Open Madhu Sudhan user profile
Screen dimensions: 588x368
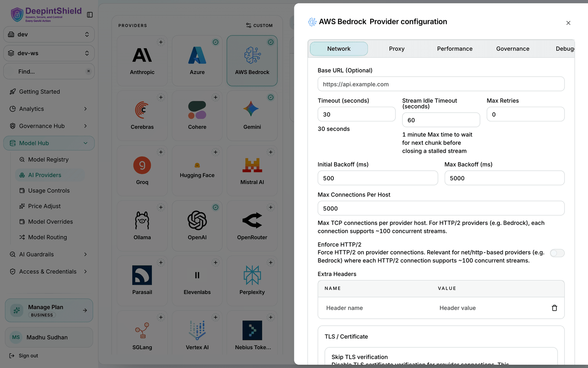click(x=49, y=337)
